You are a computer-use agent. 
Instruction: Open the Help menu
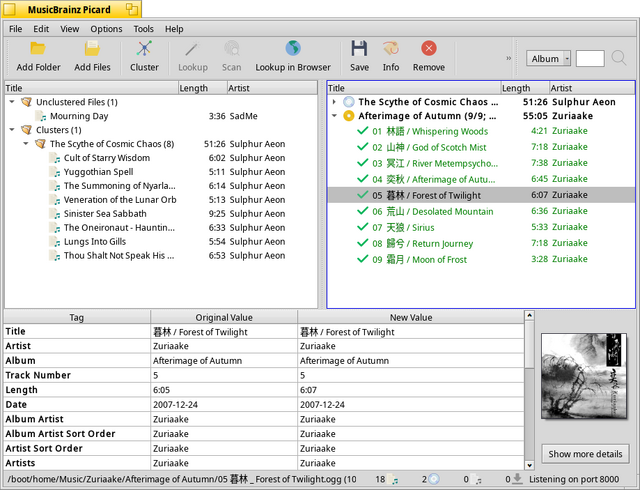tap(174, 29)
